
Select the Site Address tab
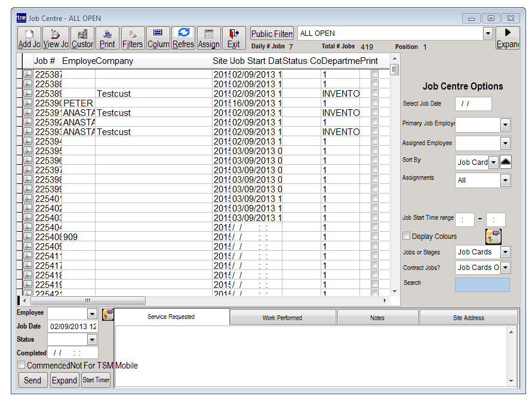(x=468, y=318)
